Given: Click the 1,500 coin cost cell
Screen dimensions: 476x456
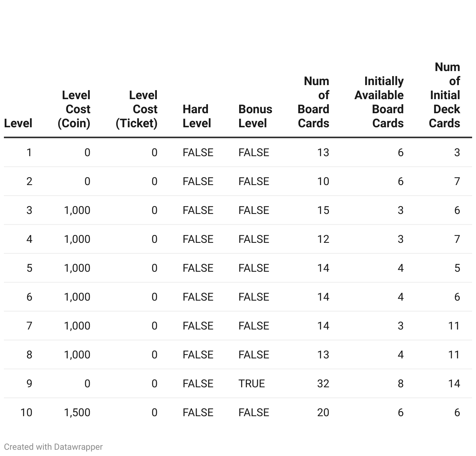Looking at the screenshot, I should (x=77, y=412).
